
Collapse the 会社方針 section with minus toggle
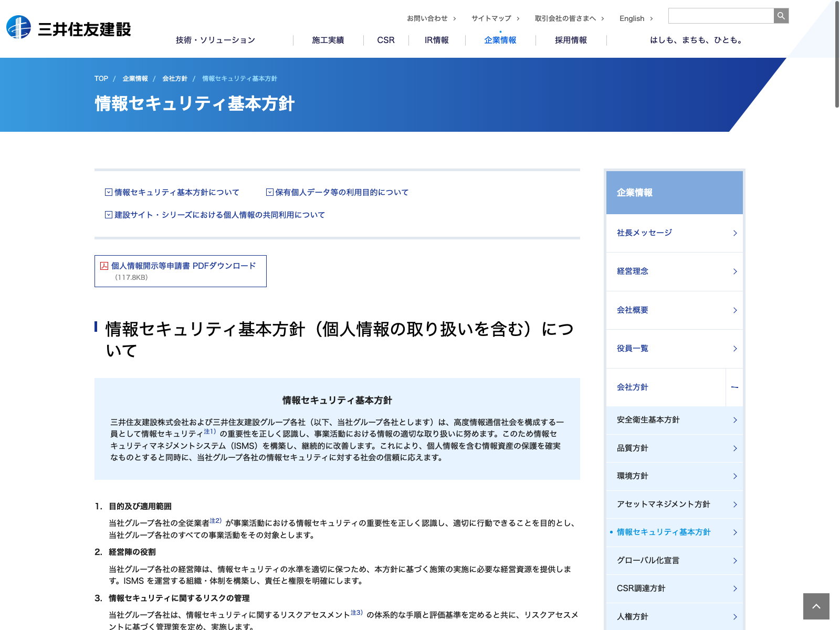pyautogui.click(x=734, y=387)
